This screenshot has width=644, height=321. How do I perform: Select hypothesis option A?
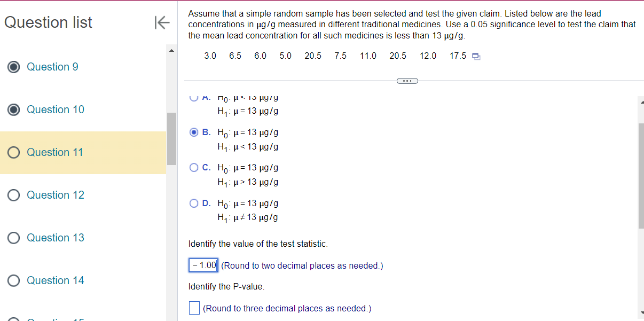tap(194, 97)
